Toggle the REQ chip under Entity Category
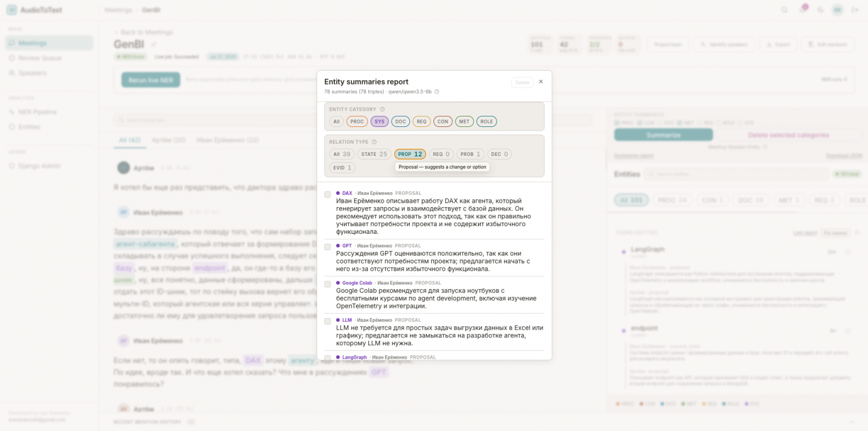This screenshot has height=431, width=868. coord(422,121)
